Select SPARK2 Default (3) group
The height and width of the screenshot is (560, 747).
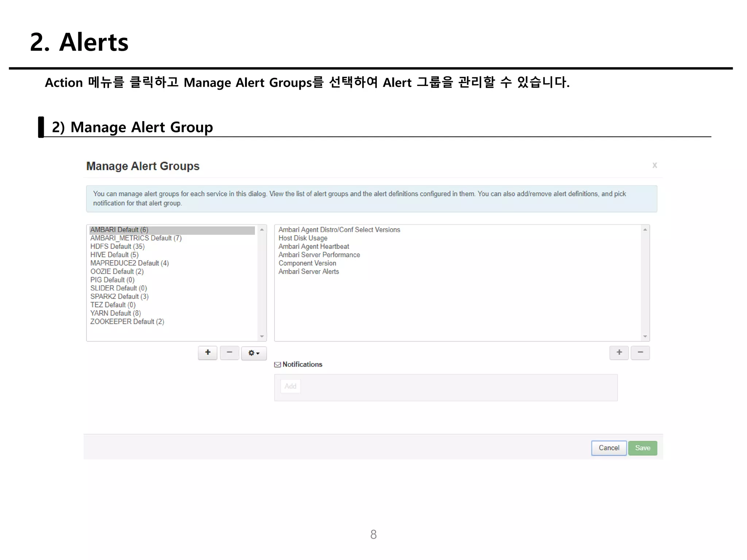172,297
